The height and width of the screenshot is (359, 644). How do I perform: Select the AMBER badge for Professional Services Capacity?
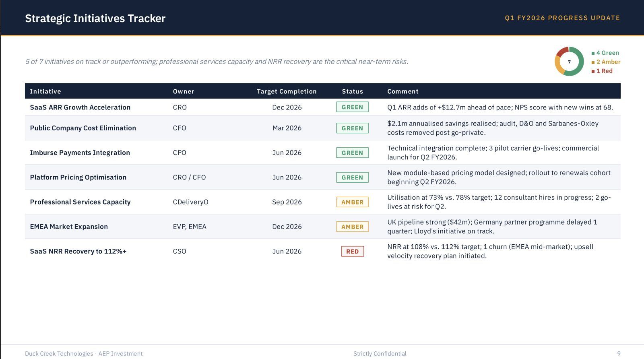[x=352, y=202]
